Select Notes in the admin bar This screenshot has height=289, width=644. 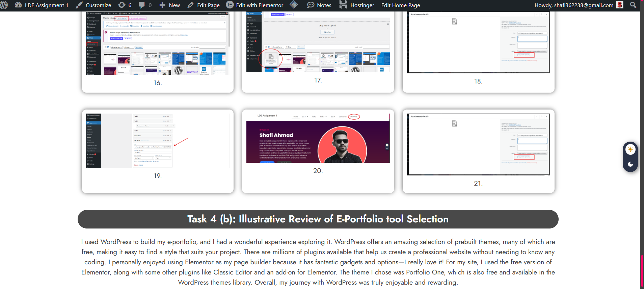[x=319, y=5]
